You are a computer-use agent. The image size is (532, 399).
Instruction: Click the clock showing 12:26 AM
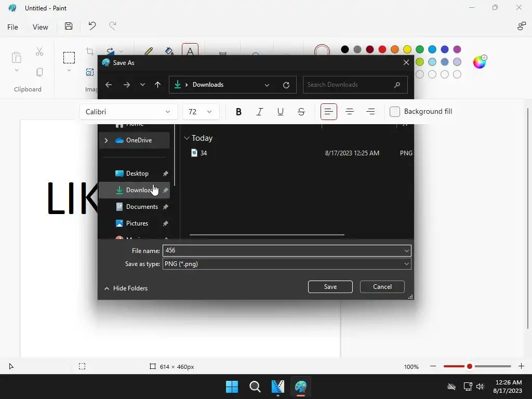point(508,382)
